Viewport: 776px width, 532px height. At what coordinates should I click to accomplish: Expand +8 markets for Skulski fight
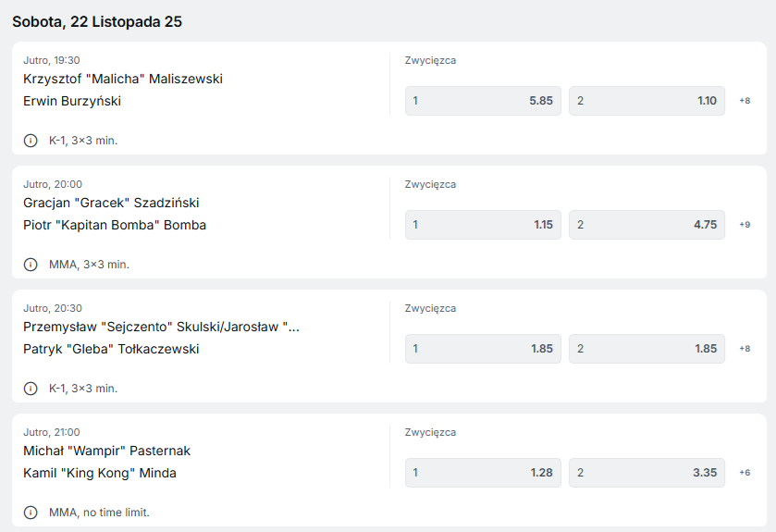pos(745,349)
